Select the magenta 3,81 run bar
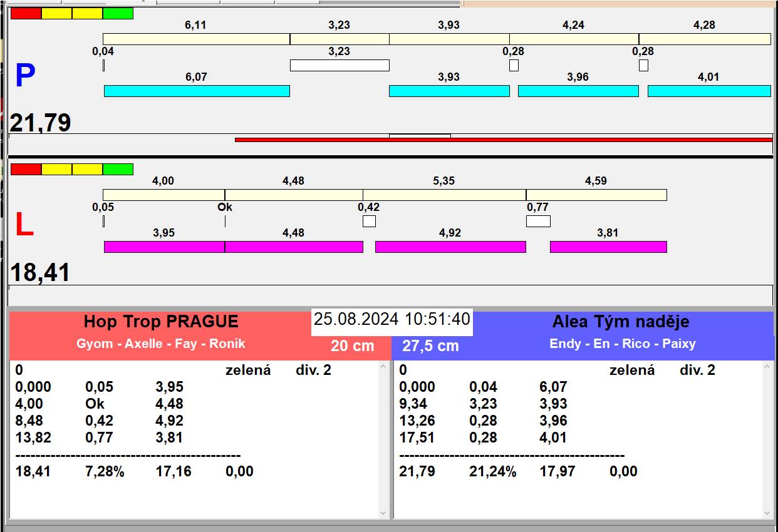Screen dimensions: 778x532 608,247
